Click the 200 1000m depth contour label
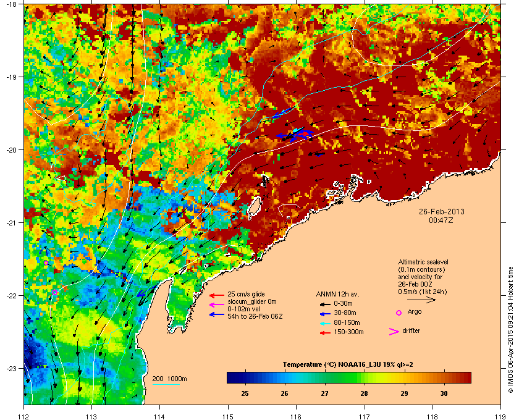This screenshot has width=519, height=420. [x=169, y=379]
